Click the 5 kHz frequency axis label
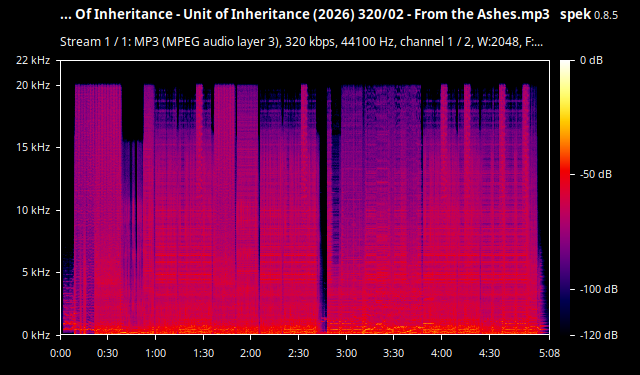 pos(36,272)
